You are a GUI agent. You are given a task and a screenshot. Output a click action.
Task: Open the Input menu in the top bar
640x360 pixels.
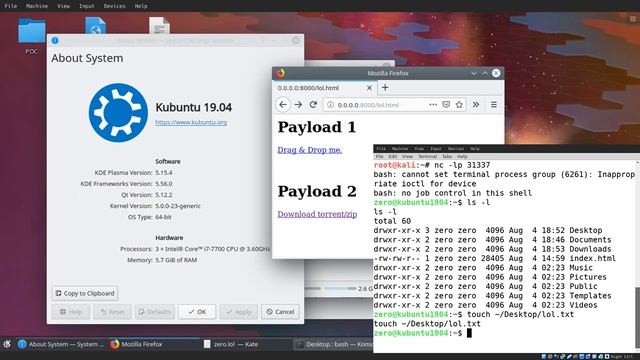tap(87, 6)
